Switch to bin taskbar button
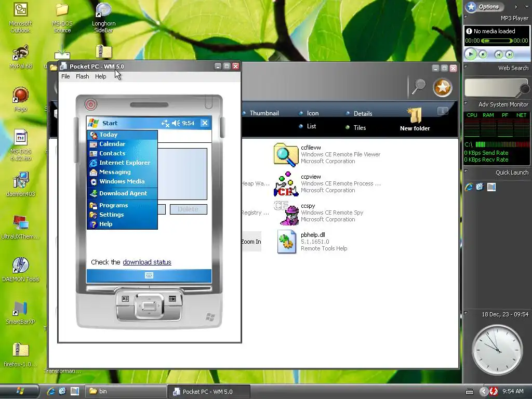The height and width of the screenshot is (399, 532). (125, 391)
